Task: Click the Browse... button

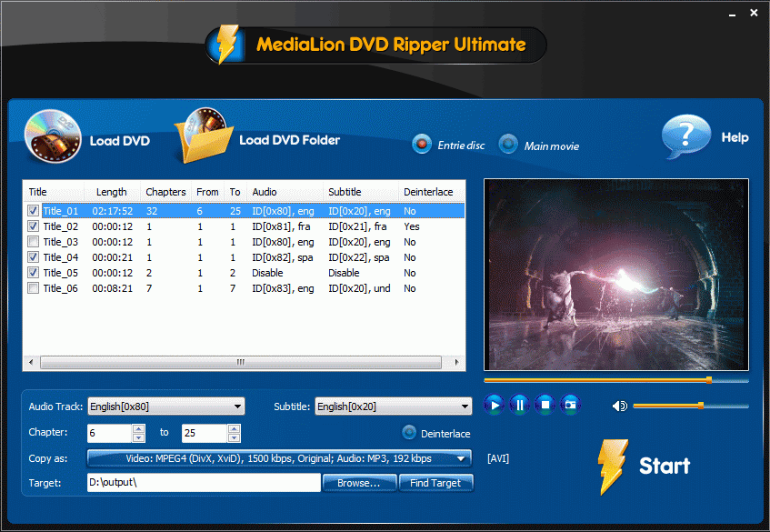Action: click(x=359, y=483)
